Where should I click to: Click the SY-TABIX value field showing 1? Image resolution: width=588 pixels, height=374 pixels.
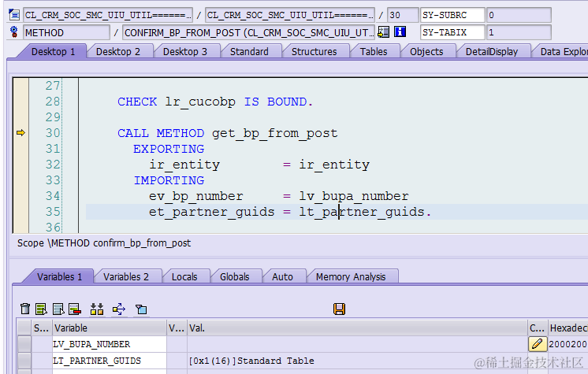click(x=519, y=32)
